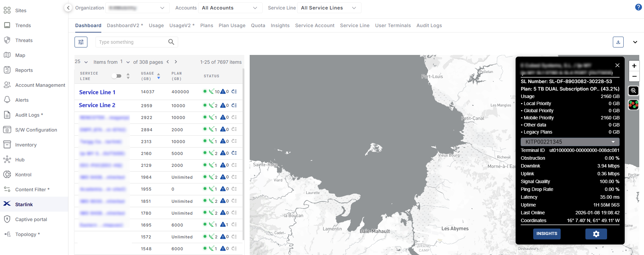
Task: Zoom in on the map
Action: [x=634, y=66]
